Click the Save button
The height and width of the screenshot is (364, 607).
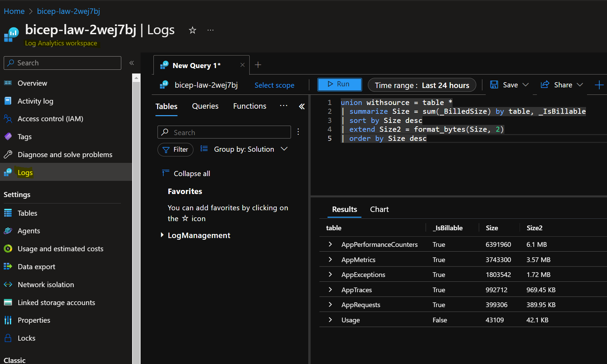pos(504,85)
